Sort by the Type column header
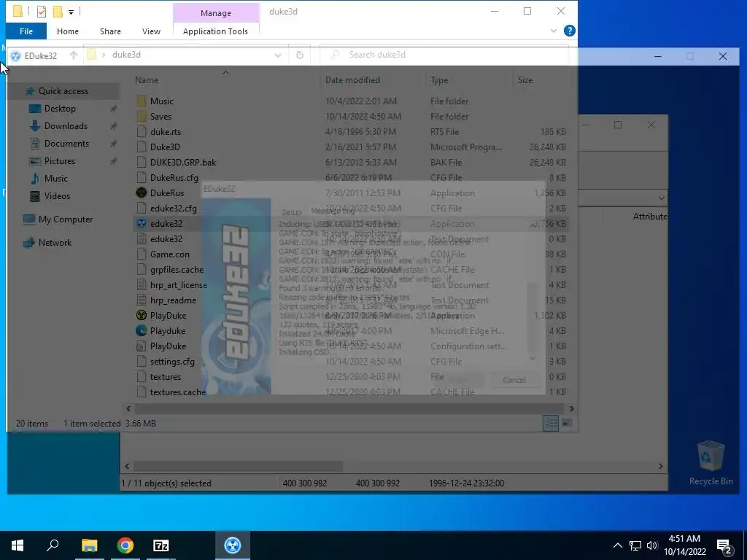This screenshot has width=747, height=560. (438, 80)
